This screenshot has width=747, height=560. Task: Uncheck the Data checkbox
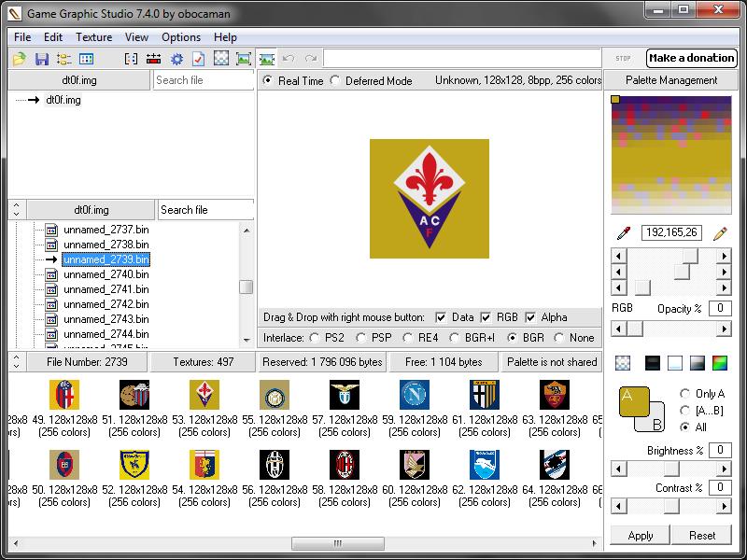(x=441, y=317)
